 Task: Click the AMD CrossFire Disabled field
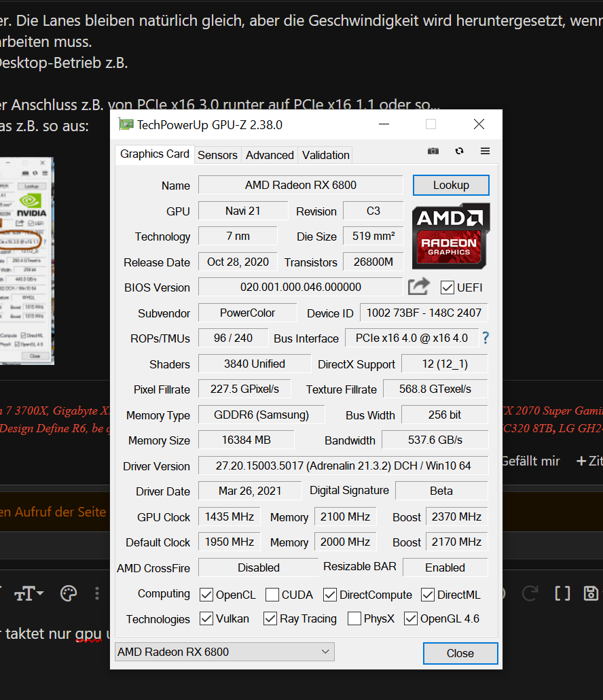259,567
